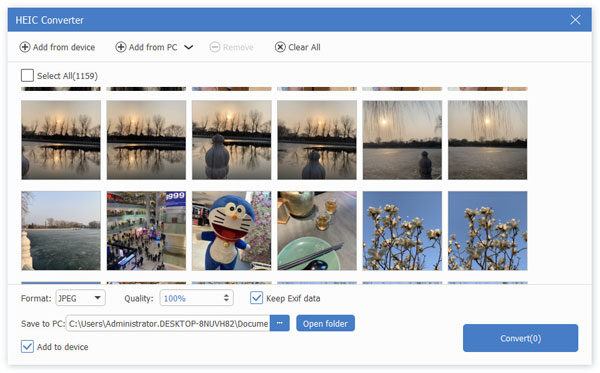Viewport: 600px width, 373px height.
Task: Close the HEIC Converter window
Action: (575, 20)
